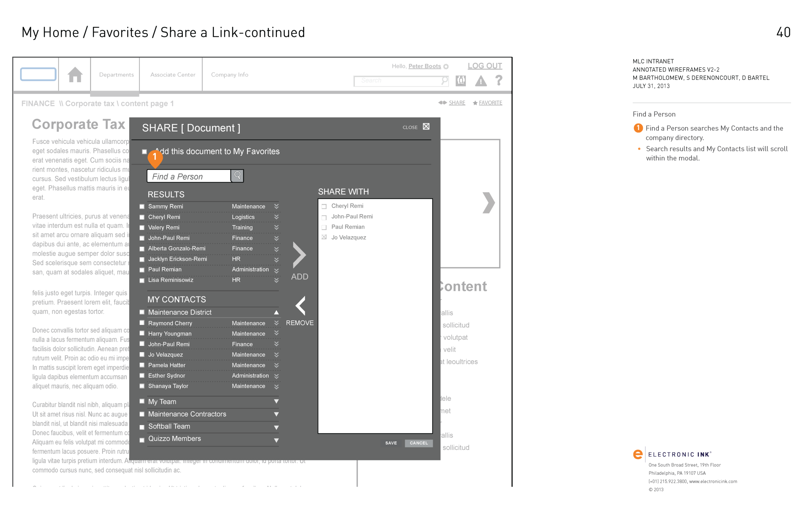Image resolution: width=812 pixels, height=512 pixels.
Task: Open the Departments menu
Action: [116, 75]
